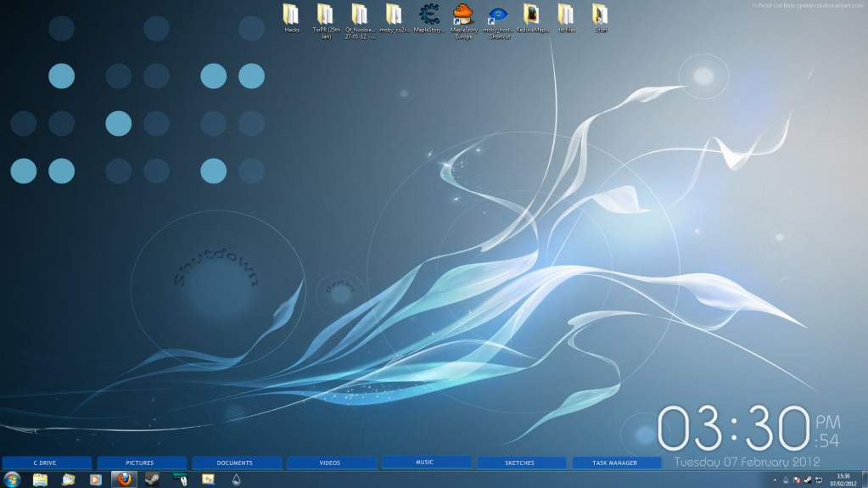Launch the MapleStory Europe mushroom shortcut

(x=463, y=21)
